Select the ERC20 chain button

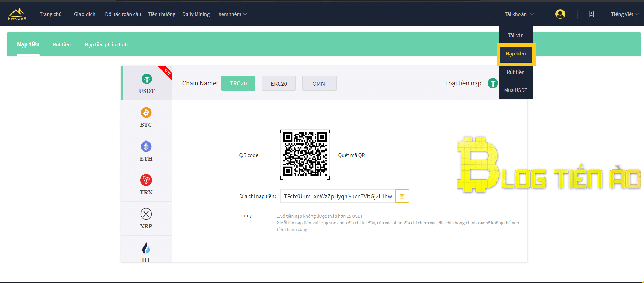tap(279, 83)
